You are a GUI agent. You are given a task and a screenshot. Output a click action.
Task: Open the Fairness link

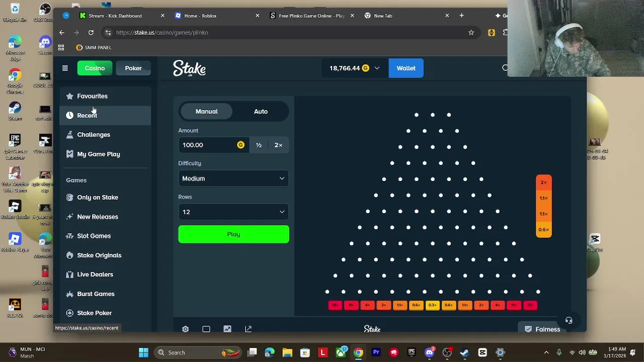pos(543,329)
